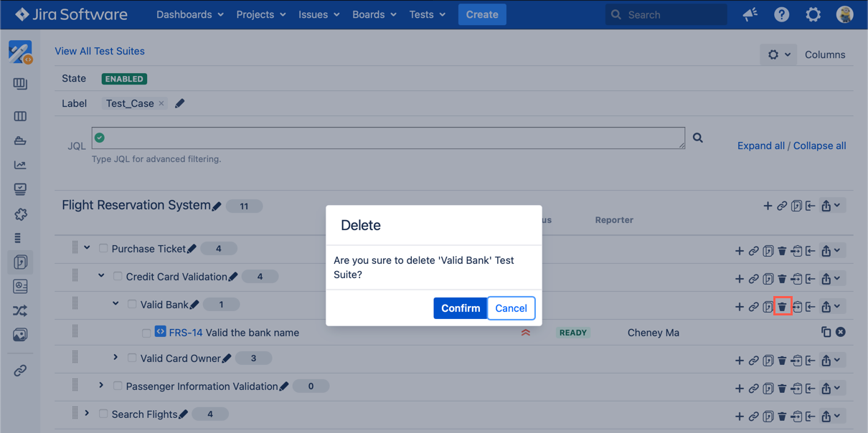
Task: Open the Projects menu
Action: 261,14
